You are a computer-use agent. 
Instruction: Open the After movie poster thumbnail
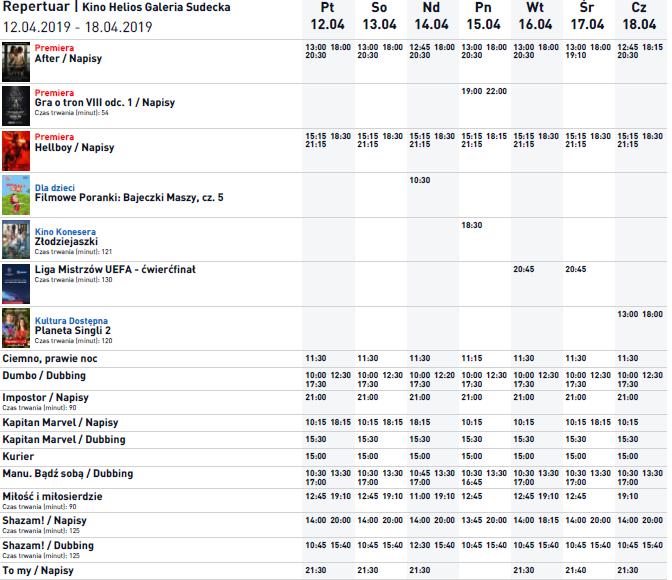point(16,62)
